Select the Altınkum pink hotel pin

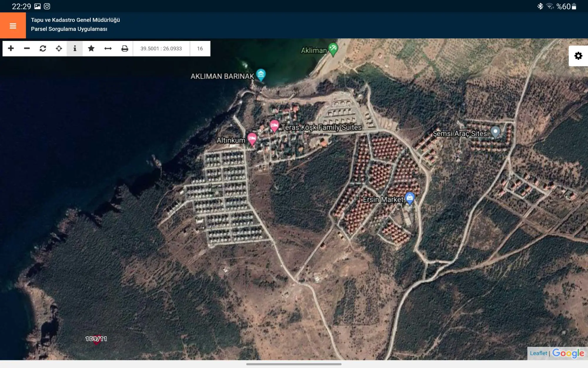click(x=252, y=139)
